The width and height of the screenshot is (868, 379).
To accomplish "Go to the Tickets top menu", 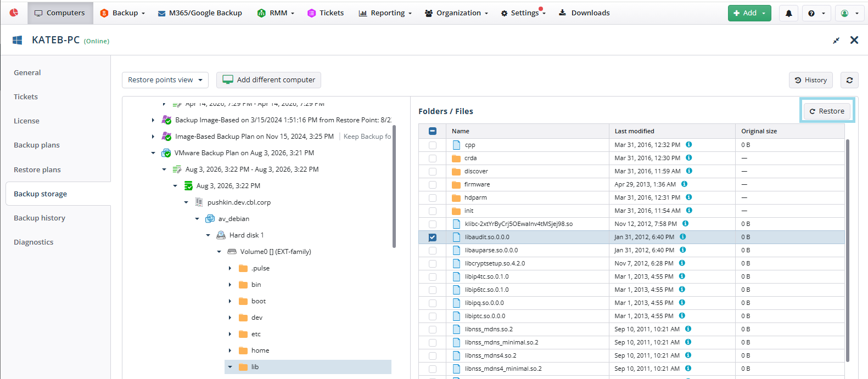I will (x=326, y=13).
